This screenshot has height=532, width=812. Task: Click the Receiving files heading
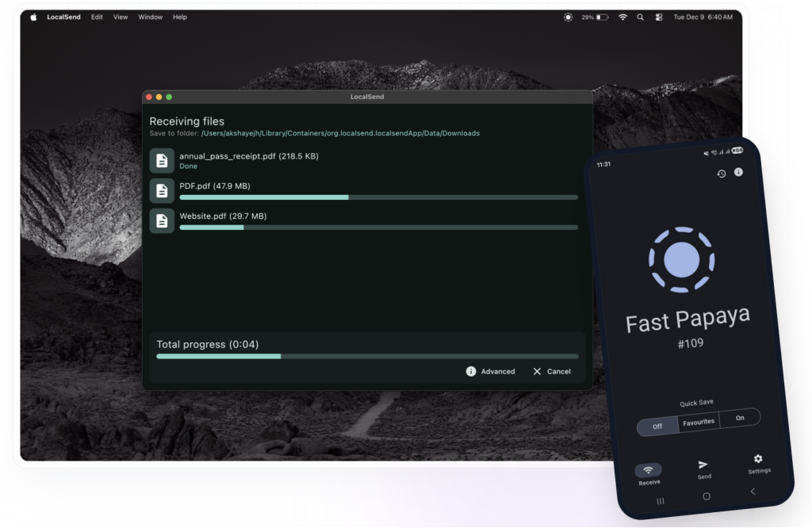(x=187, y=121)
